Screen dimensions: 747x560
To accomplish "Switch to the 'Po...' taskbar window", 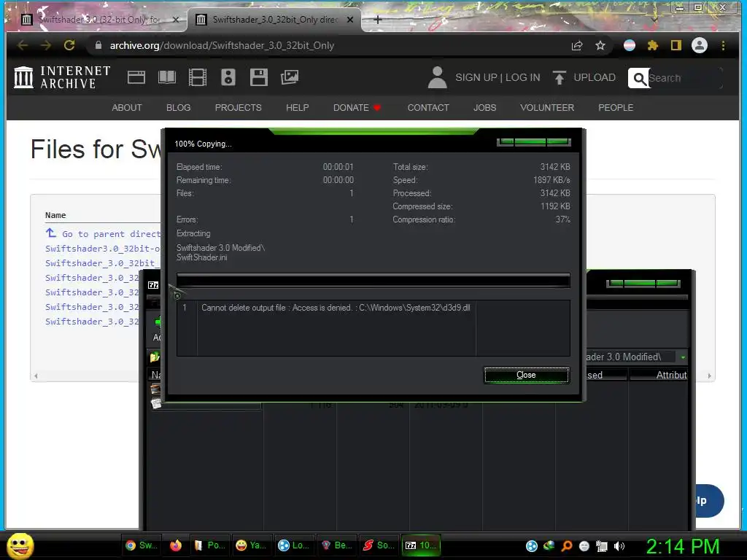I will pos(209,545).
